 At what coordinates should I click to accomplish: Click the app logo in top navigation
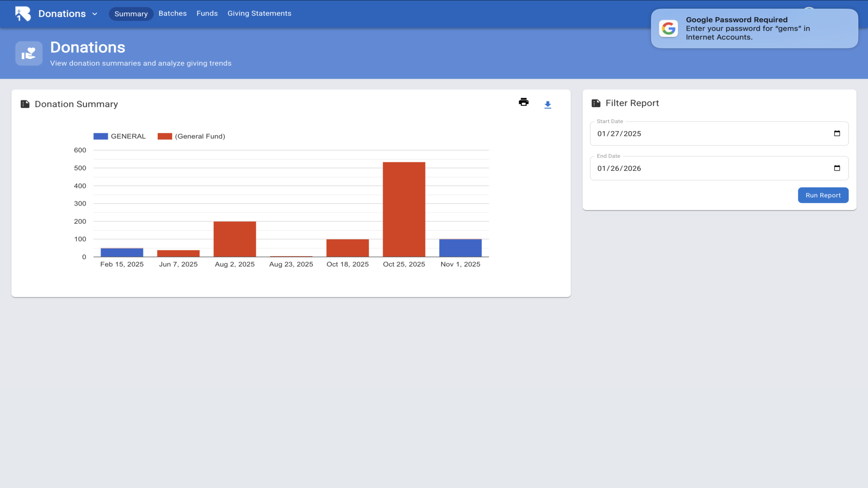coord(23,14)
